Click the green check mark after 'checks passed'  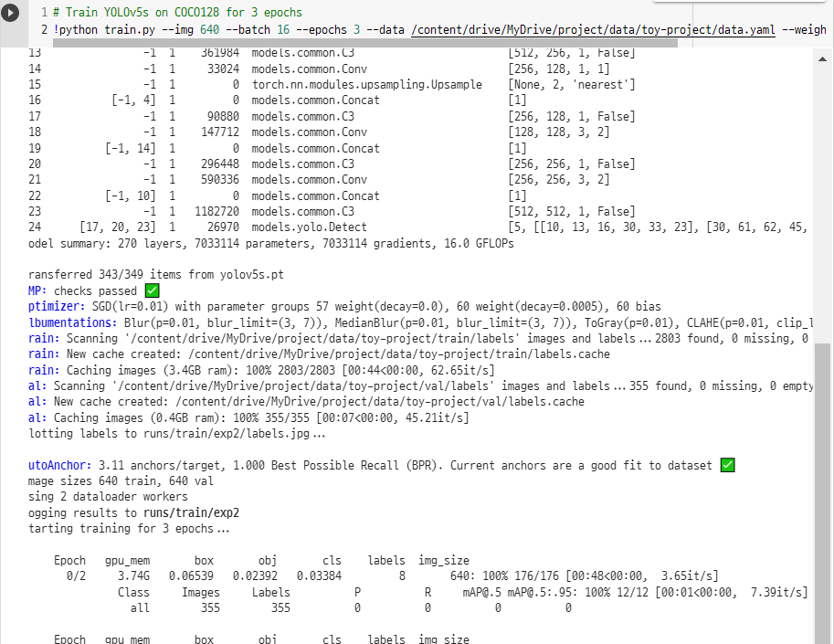tap(153, 290)
